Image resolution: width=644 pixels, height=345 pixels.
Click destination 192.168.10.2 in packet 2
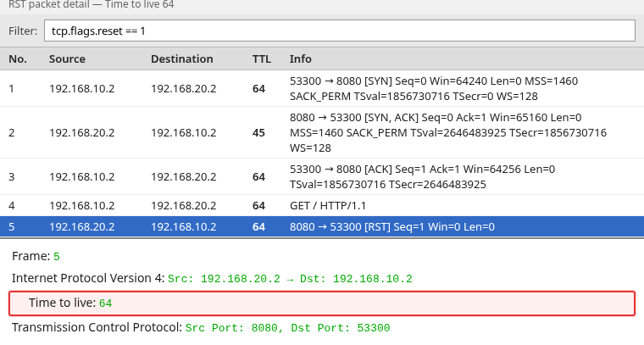[x=184, y=133]
